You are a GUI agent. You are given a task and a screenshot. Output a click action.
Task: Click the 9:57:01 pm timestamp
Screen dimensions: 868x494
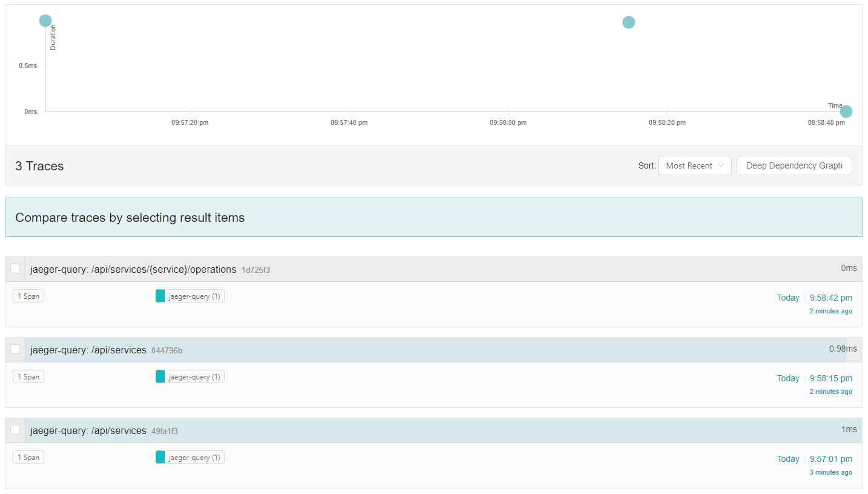830,459
